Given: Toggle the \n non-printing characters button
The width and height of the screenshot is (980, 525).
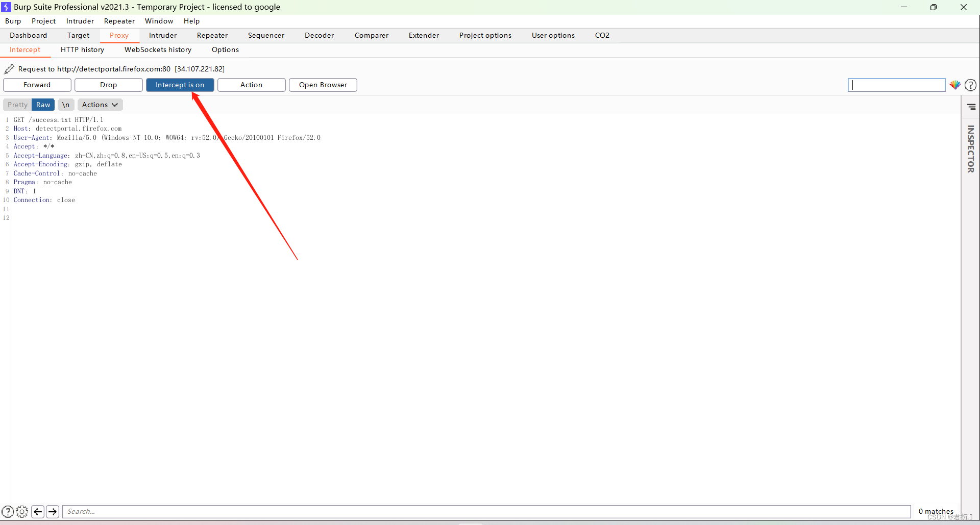Looking at the screenshot, I should pyautogui.click(x=66, y=105).
